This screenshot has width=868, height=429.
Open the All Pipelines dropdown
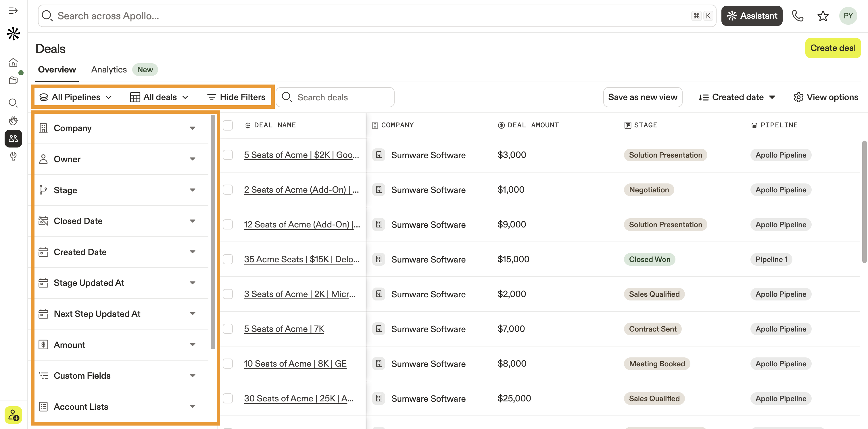point(76,97)
